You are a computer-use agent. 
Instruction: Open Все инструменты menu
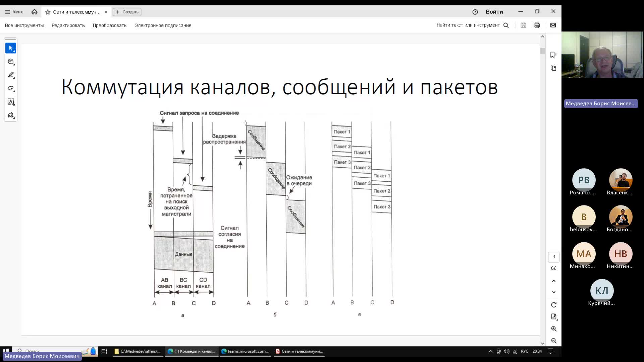point(24,25)
